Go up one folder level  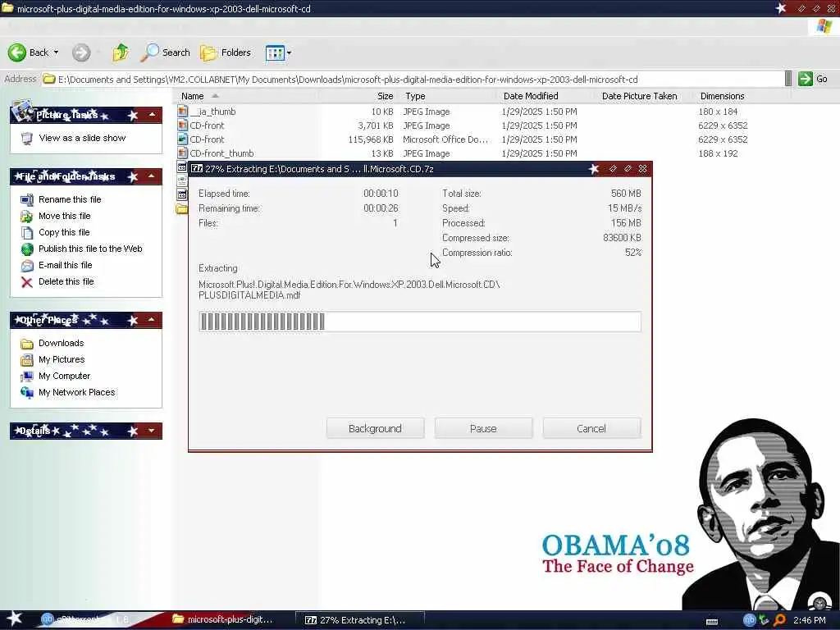[121, 52]
